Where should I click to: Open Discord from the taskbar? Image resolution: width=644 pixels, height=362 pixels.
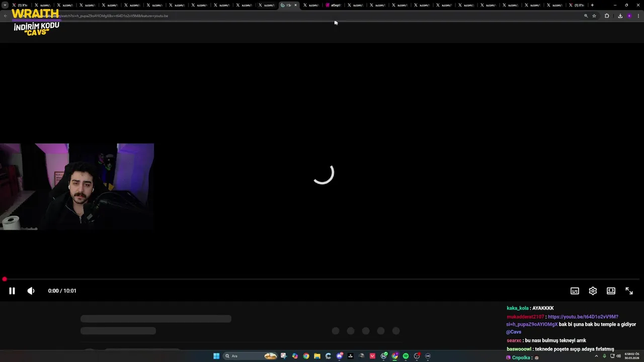coord(339,356)
